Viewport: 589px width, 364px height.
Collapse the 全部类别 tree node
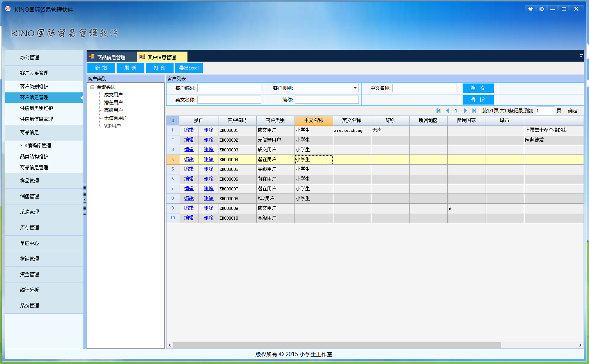tap(92, 87)
